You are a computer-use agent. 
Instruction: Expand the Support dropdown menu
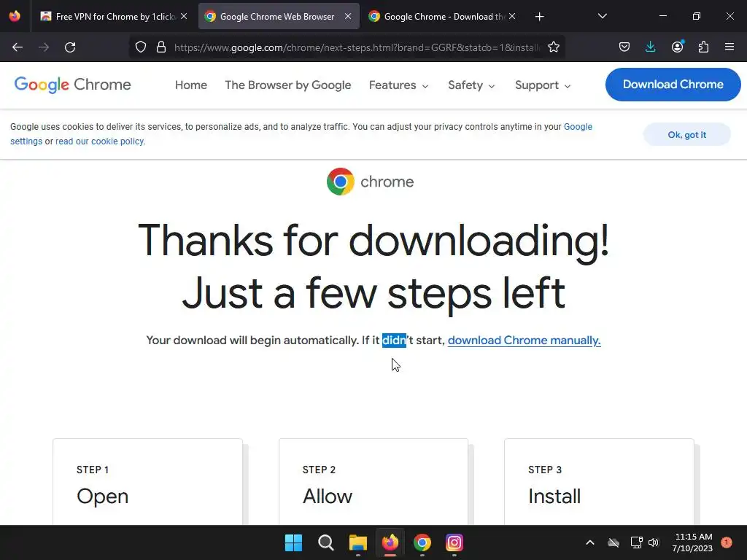coord(543,85)
